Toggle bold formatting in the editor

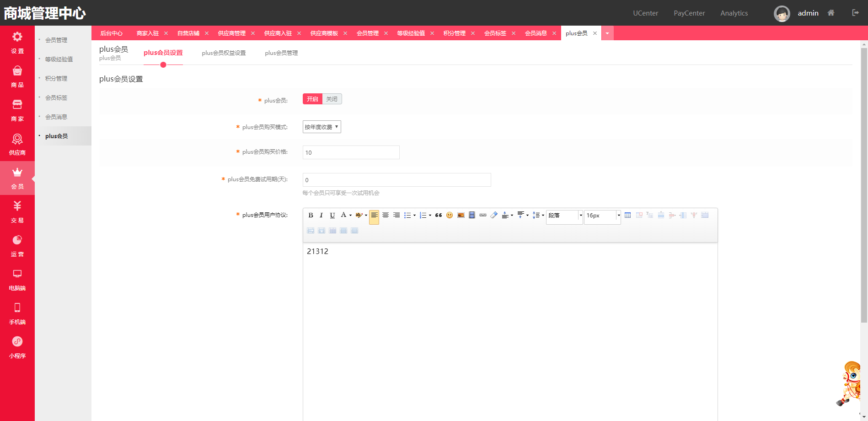(311, 215)
